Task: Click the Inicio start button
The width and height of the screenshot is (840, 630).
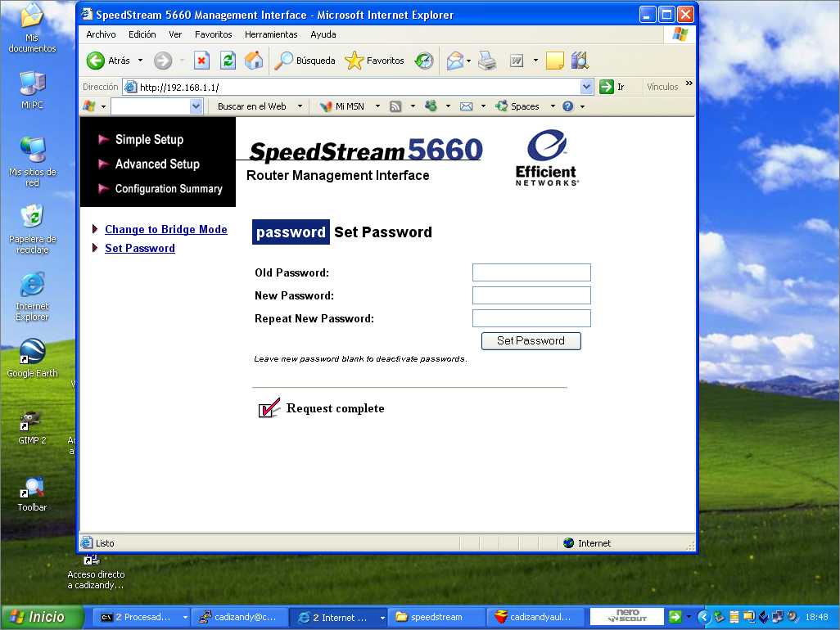Action: pos(43,617)
